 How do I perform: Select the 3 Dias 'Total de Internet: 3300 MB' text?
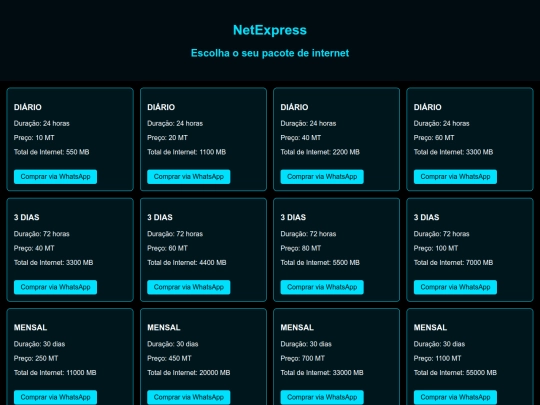53,263
